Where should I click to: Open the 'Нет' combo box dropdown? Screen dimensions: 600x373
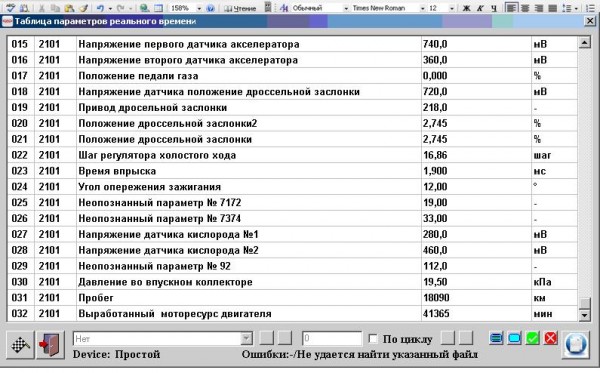click(246, 339)
